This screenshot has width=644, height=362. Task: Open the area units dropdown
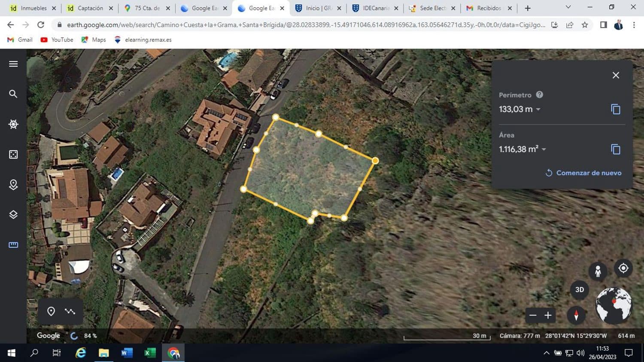[x=544, y=149]
